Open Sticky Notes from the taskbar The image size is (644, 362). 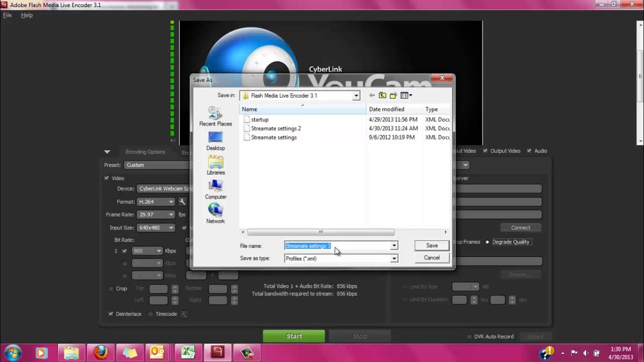(x=129, y=352)
